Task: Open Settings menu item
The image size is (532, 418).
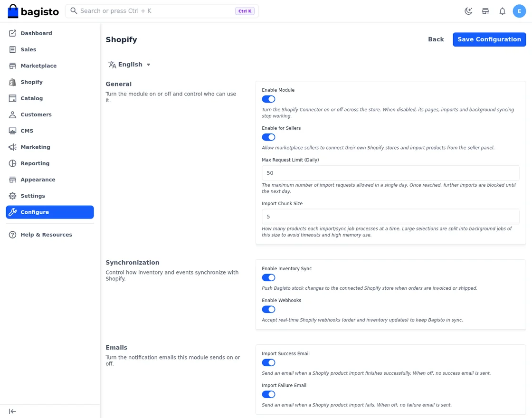Action: coord(50,196)
